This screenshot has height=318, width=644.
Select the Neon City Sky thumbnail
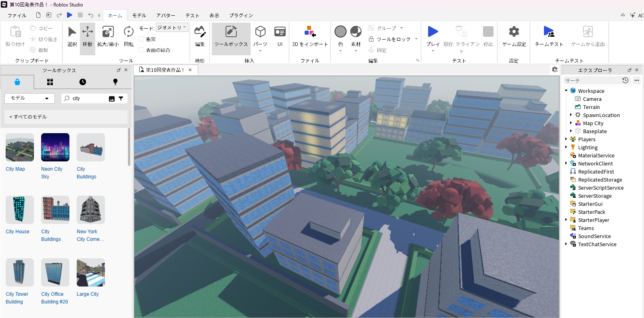coord(55,147)
